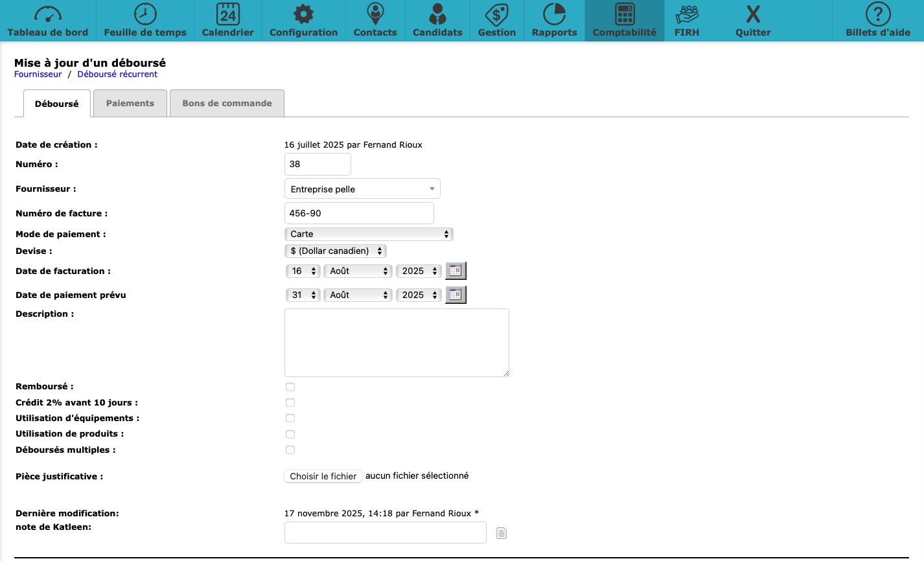The image size is (924, 561).
Task: Toggle the Déboursés multiples checkbox
Action: click(x=290, y=450)
